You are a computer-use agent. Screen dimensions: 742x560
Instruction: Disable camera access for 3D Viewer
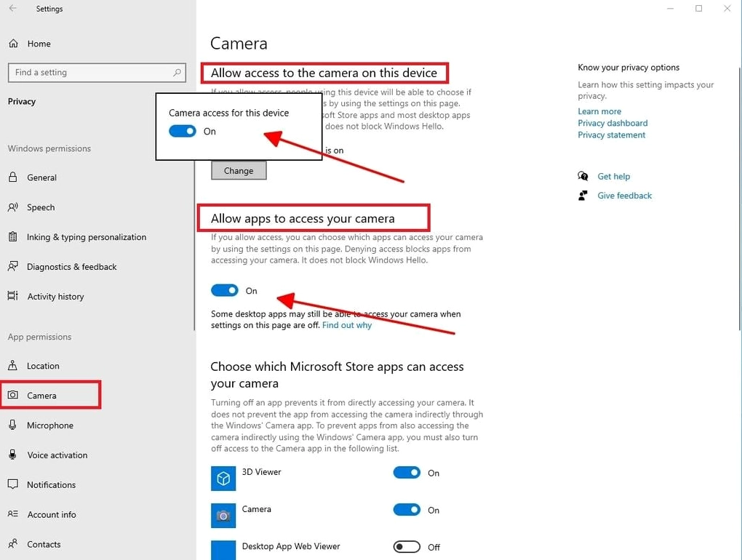tap(407, 473)
